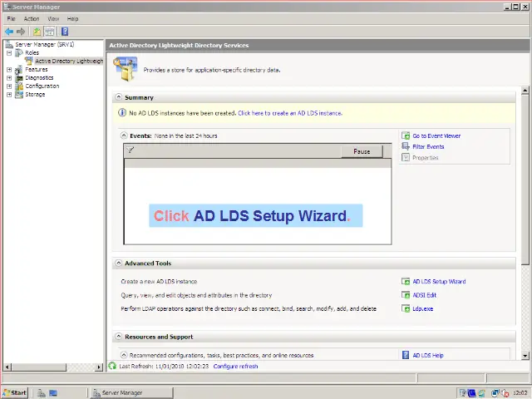532x399 pixels.
Task: Click the Up one level folder icon
Action: 37,32
